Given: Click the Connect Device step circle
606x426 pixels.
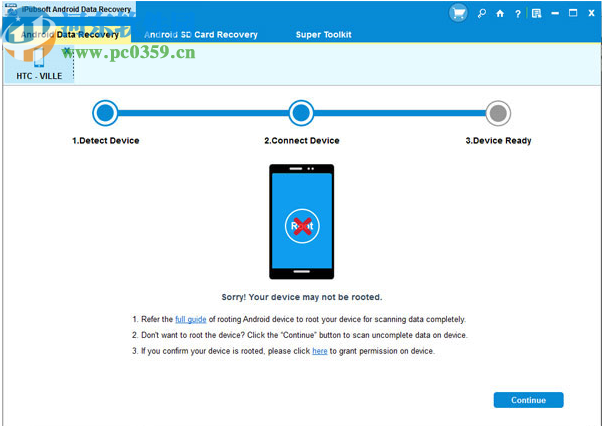Looking at the screenshot, I should (301, 113).
